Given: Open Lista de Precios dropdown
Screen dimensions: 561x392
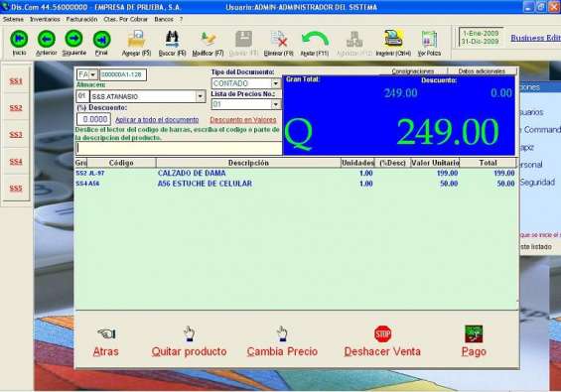Looking at the screenshot, I should pos(275,104).
